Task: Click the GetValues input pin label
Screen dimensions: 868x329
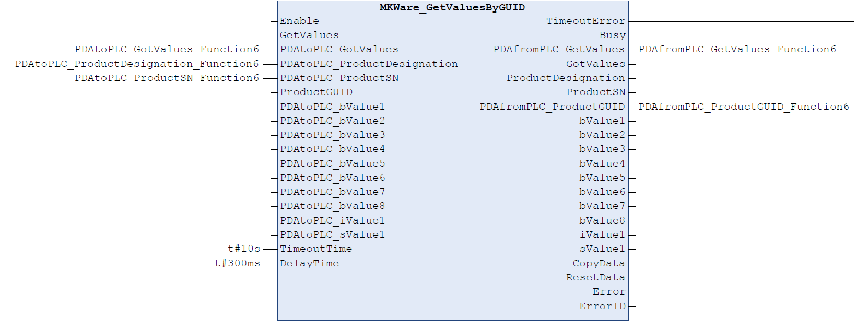Action: [x=309, y=36]
